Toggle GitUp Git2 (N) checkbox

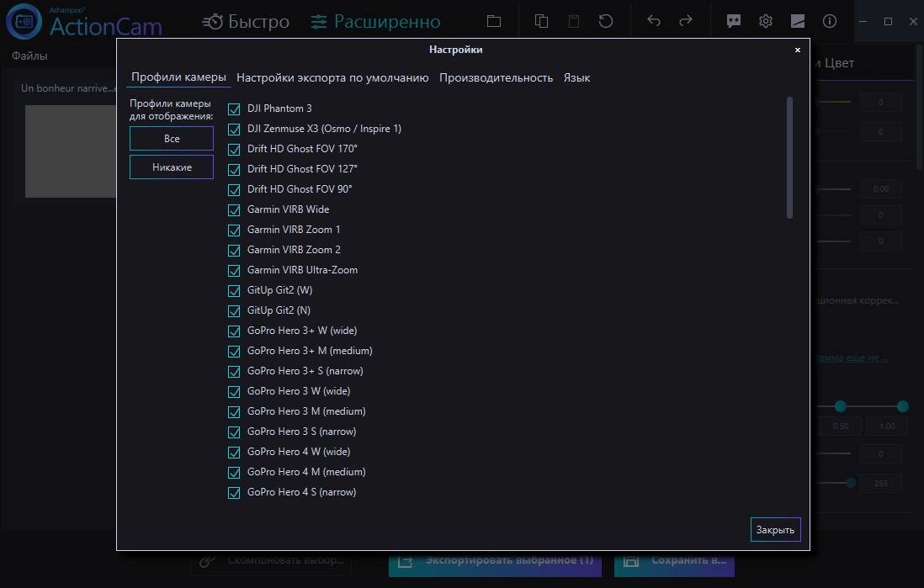click(234, 310)
